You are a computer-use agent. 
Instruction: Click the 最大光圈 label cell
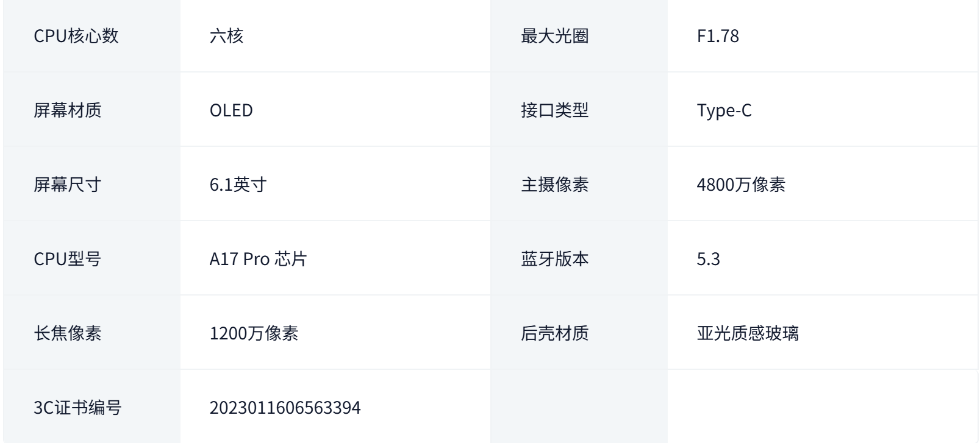(579, 35)
